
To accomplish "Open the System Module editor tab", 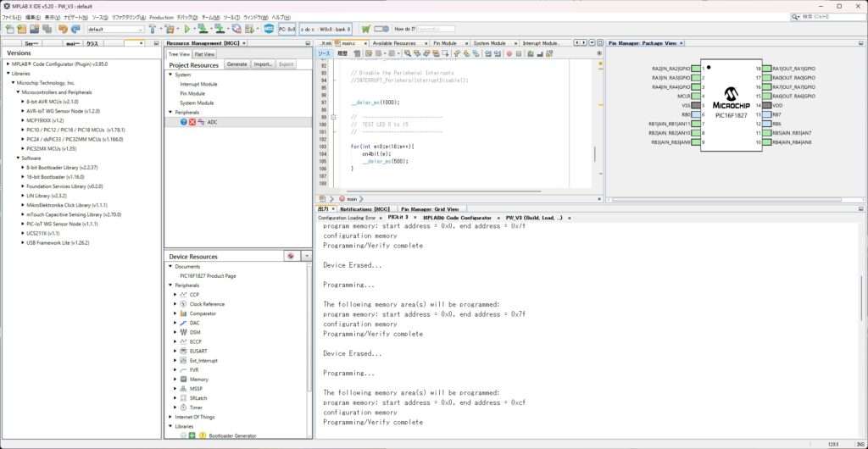I will click(x=489, y=43).
